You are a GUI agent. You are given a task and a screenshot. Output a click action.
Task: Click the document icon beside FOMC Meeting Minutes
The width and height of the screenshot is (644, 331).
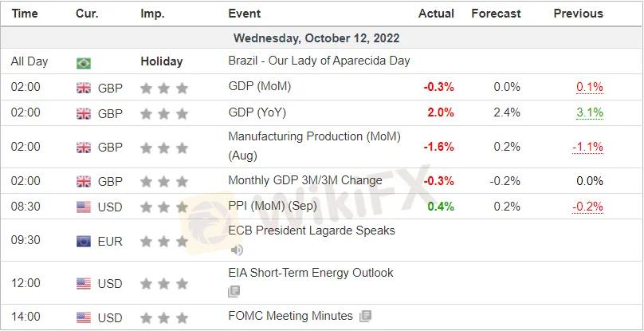tap(365, 316)
